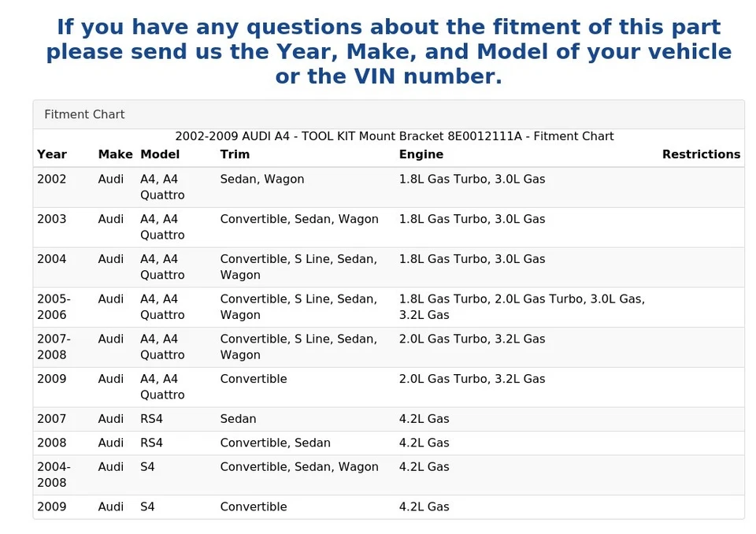Click the blue fitment questions heading text
The image size is (756, 534).
388,52
